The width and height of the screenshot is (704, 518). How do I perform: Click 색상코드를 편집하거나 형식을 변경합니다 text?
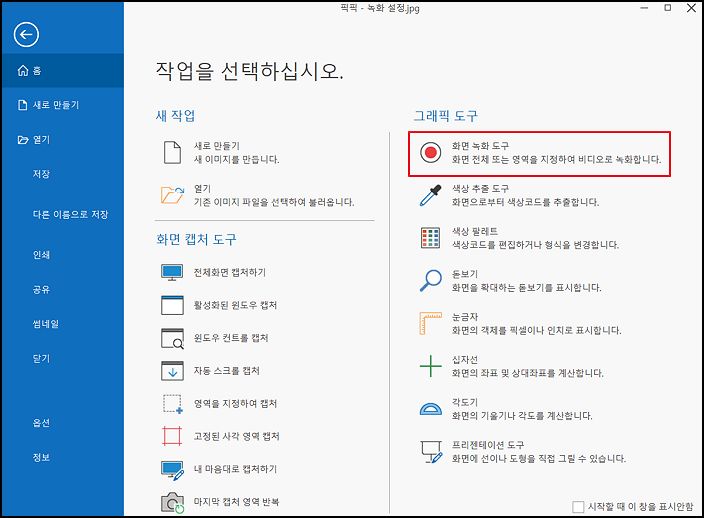pos(535,245)
